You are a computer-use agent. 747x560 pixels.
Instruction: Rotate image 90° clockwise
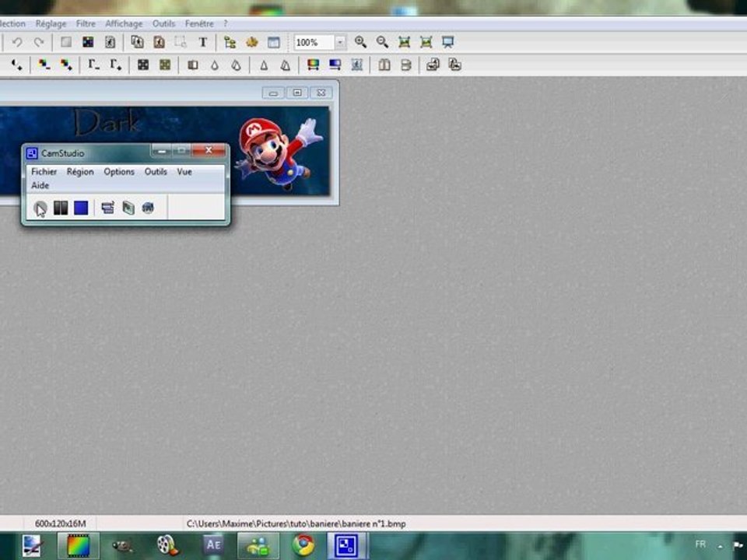(455, 65)
